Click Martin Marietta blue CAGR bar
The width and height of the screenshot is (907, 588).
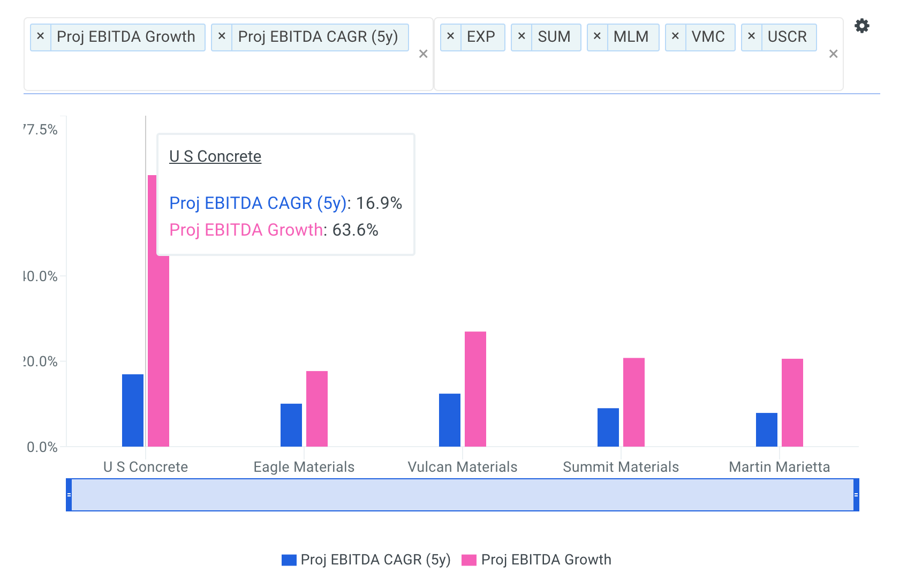point(767,430)
